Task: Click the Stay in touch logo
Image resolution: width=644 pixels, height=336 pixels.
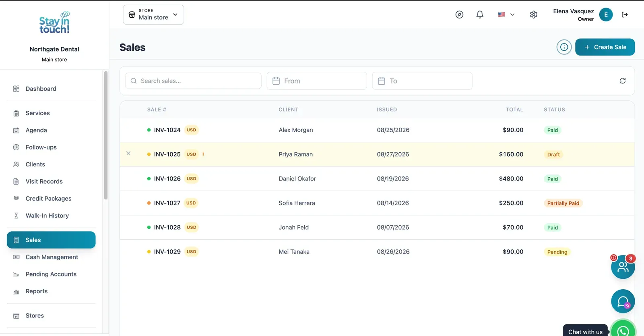Action: pos(54,23)
